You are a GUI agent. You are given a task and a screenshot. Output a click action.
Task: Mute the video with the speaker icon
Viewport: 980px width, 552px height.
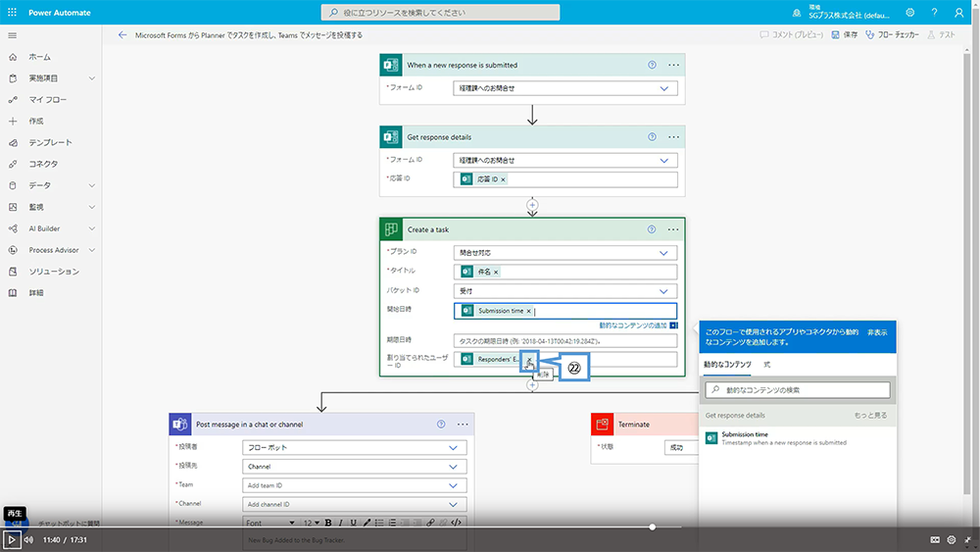click(28, 539)
